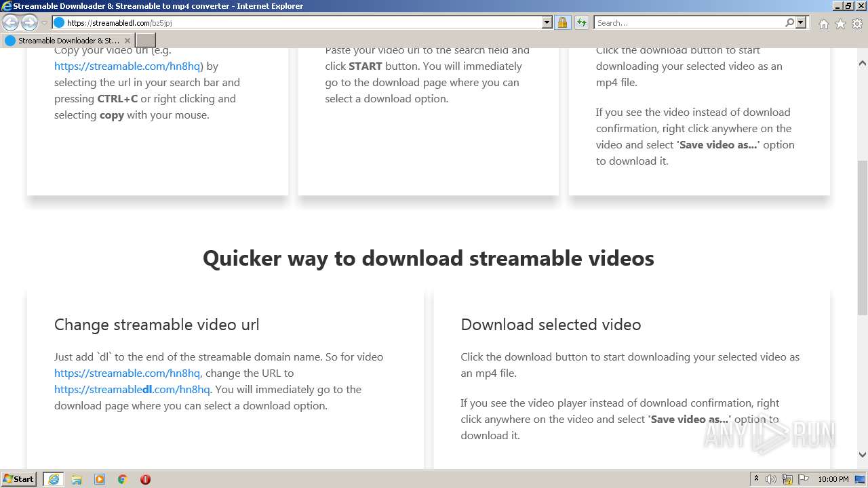Open the Action Center flag icon
The width and height of the screenshot is (868, 488).
pos(802,479)
